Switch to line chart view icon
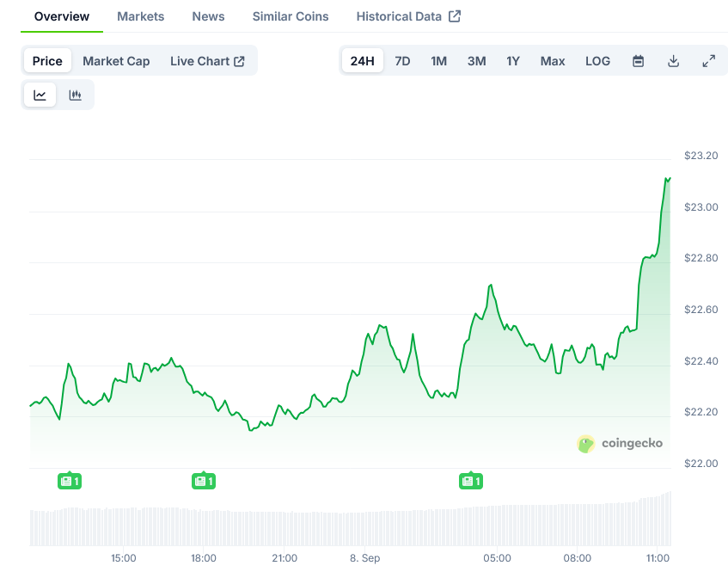728x578 pixels. (x=40, y=95)
